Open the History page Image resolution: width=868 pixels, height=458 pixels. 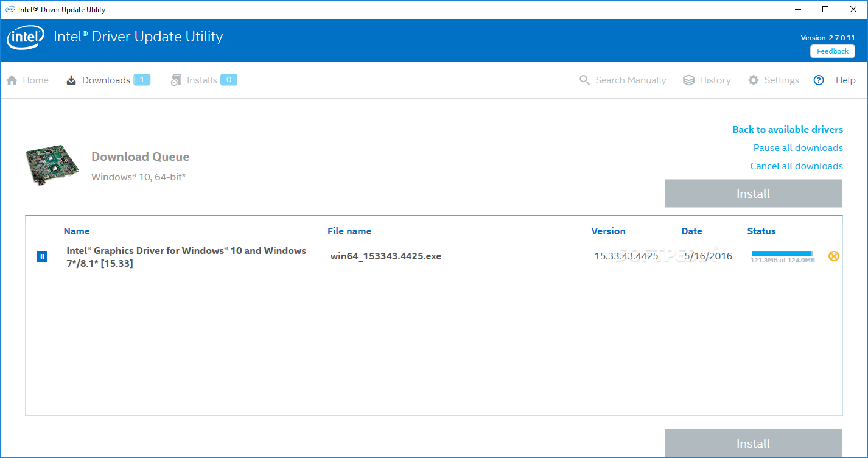point(715,80)
